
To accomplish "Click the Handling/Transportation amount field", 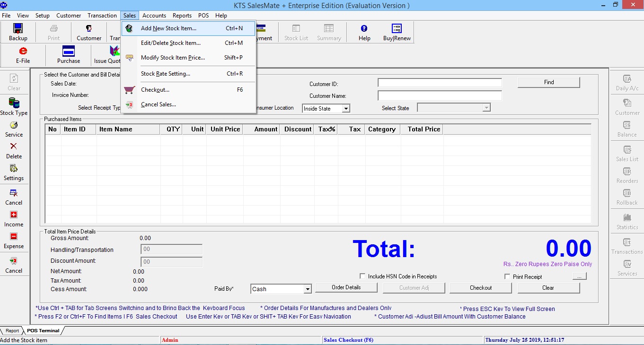I will pos(171,250).
